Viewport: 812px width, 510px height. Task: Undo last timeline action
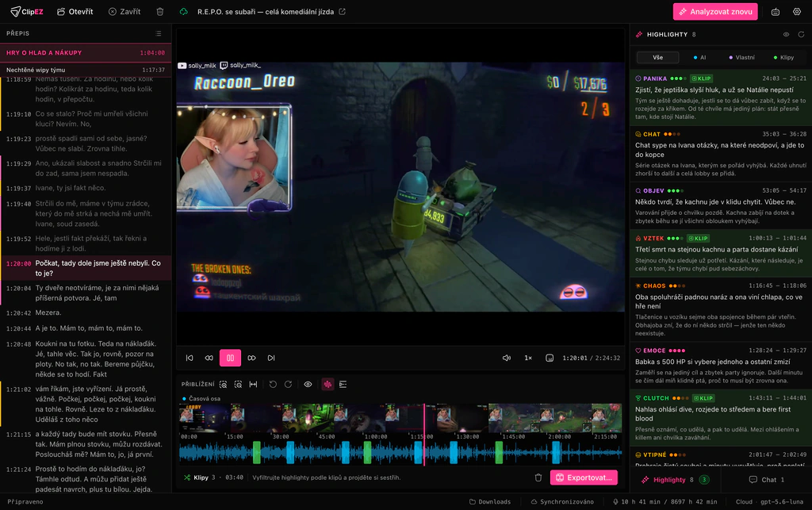273,384
